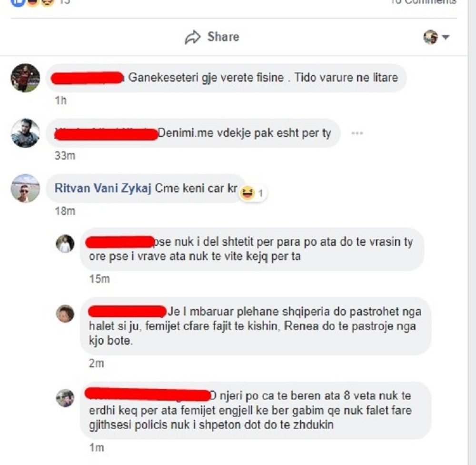This screenshot has width=476, height=465.
Task: Click the 1h timestamp under the first comment
Action: (60, 101)
